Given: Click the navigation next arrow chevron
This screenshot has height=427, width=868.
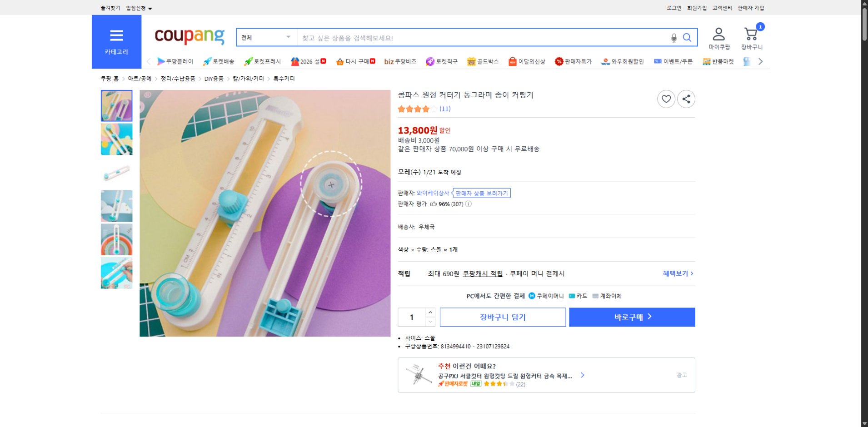Looking at the screenshot, I should pyautogui.click(x=761, y=61).
